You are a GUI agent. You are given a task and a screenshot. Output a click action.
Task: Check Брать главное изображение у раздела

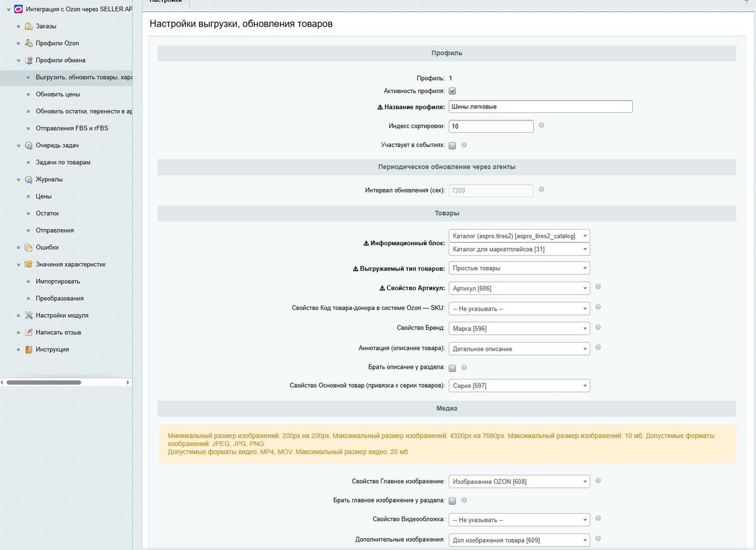(x=452, y=501)
